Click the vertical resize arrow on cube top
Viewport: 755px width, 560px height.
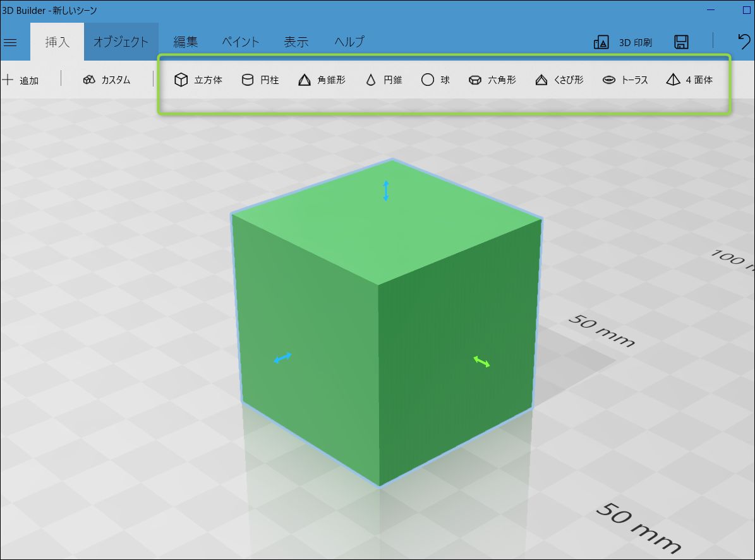pyautogui.click(x=385, y=191)
